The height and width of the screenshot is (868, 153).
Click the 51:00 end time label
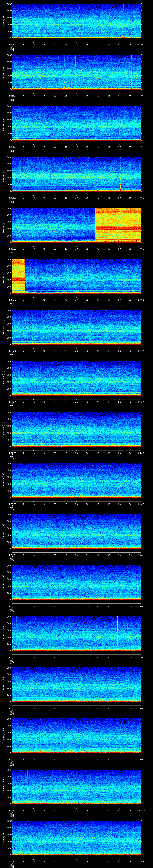pos(141,351)
